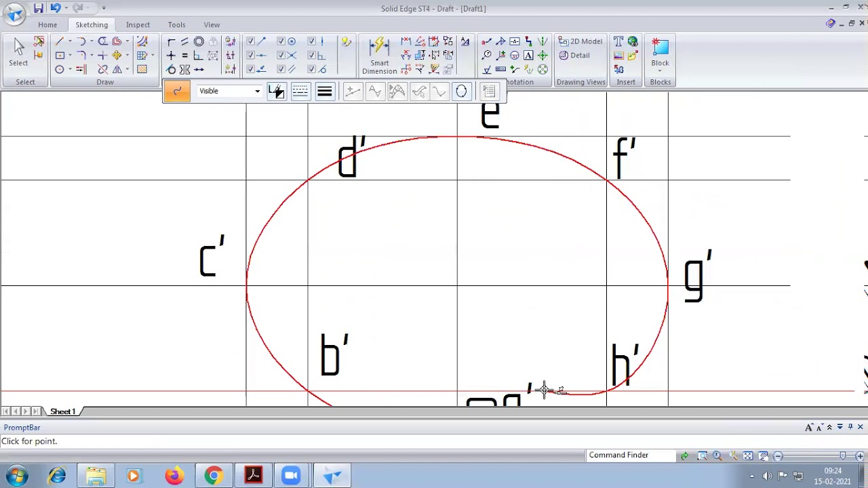Toggle the center point IntelliSketch checkbox
The width and height of the screenshot is (868, 488).
[281, 41]
